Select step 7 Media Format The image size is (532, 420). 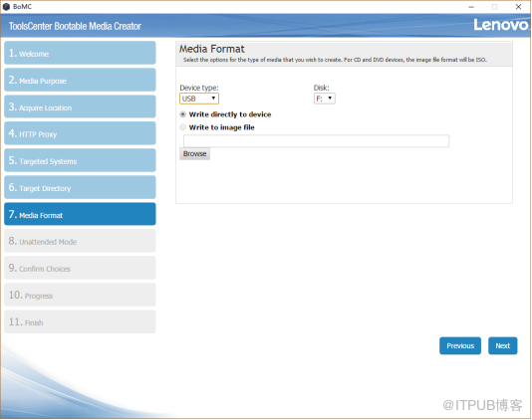(80, 214)
